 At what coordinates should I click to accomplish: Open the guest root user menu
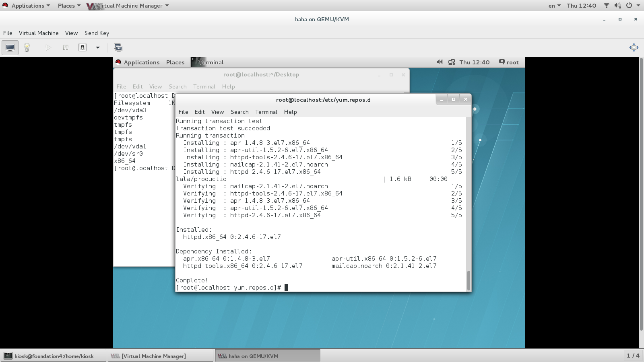coord(509,62)
